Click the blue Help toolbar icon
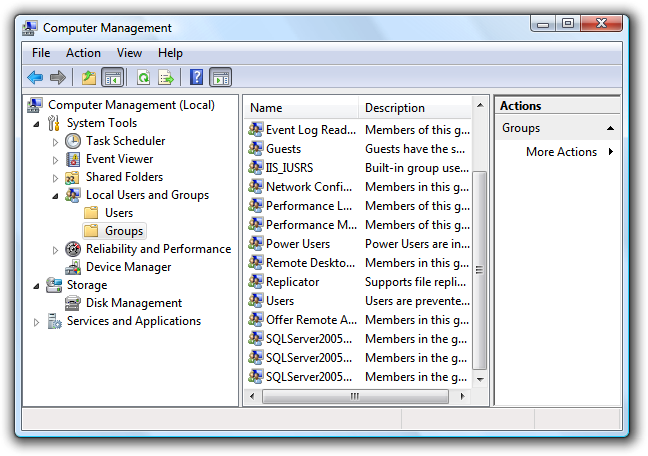 tap(196, 77)
